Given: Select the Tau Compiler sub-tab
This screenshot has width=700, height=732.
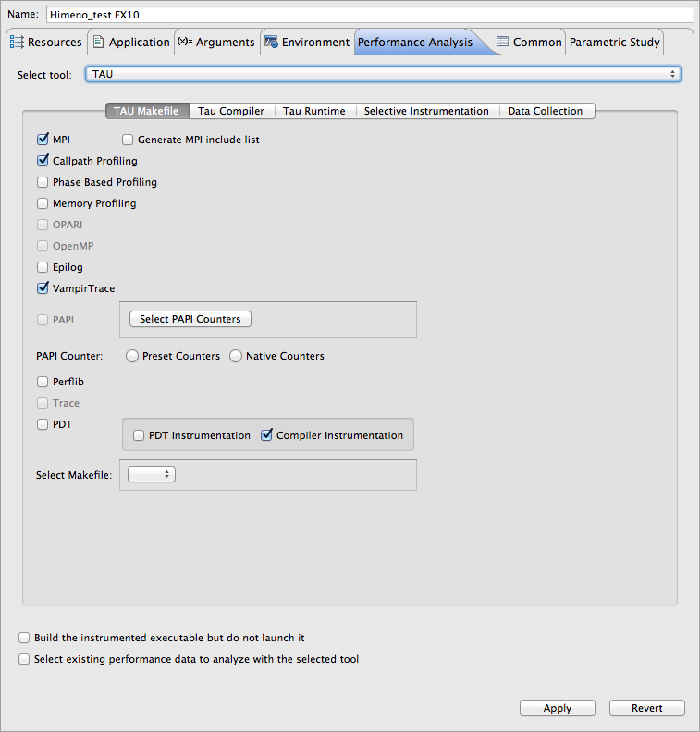Looking at the screenshot, I should coord(231,111).
